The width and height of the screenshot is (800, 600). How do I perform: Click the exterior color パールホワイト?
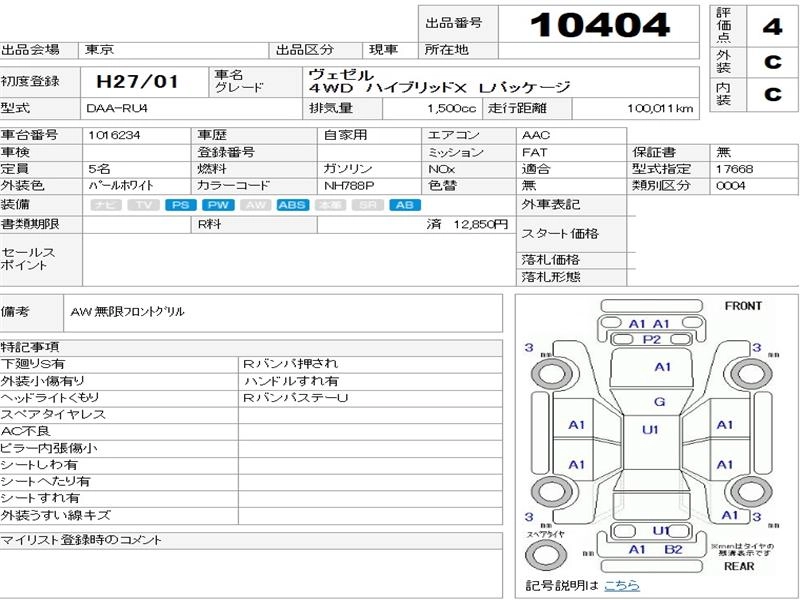[121, 186]
